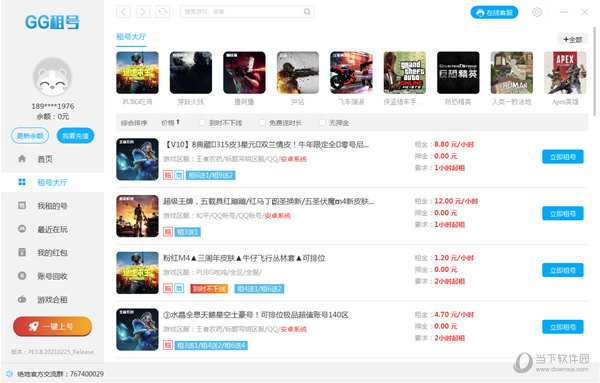Click the 租3送1 promo tag on 超级王牌
The height and width of the screenshot is (383, 600).
[x=188, y=232]
